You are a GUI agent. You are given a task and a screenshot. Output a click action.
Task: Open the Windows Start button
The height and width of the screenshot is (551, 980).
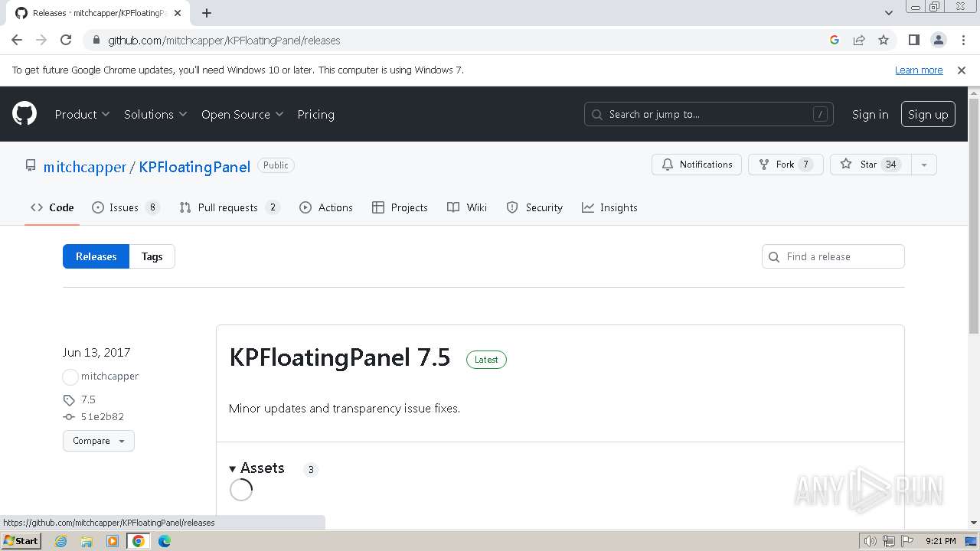[x=21, y=541]
